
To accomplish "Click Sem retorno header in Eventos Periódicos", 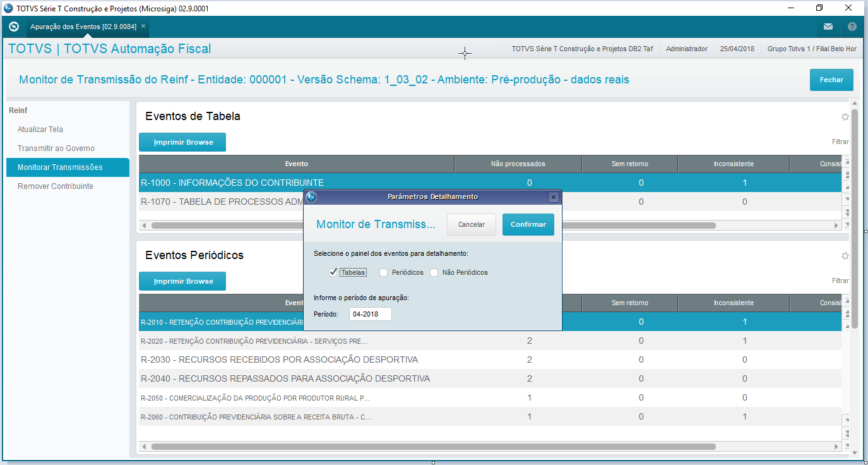I will pos(630,303).
